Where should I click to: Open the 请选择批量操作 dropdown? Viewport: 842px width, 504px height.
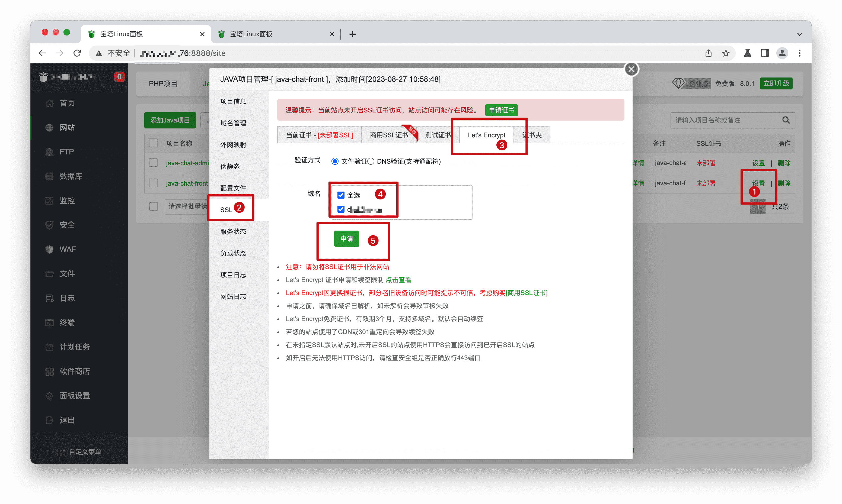(x=187, y=206)
